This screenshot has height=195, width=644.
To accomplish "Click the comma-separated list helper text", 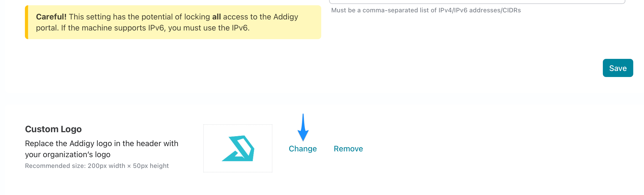I will pos(426,10).
